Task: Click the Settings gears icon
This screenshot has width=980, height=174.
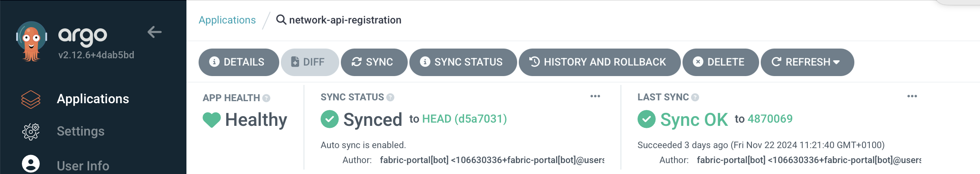Action: tap(31, 132)
